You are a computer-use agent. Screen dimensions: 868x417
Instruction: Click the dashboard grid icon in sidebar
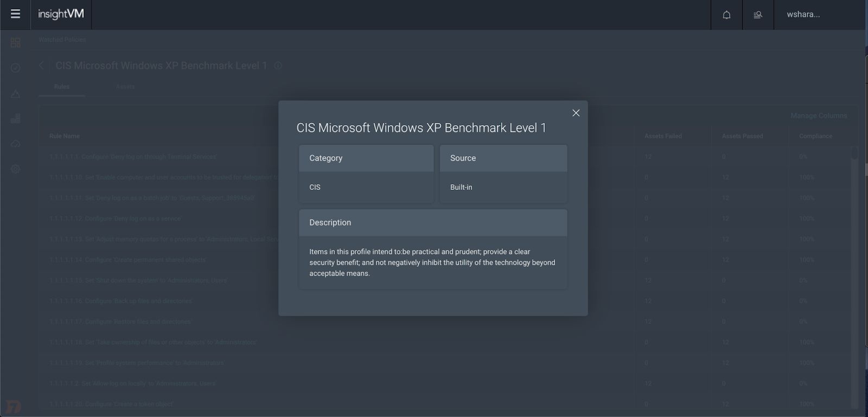tap(15, 42)
